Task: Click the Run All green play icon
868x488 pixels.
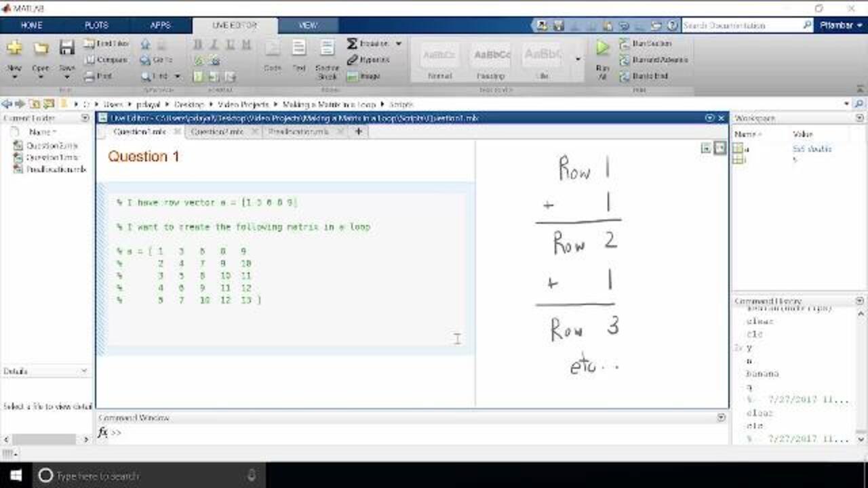Action: 602,48
